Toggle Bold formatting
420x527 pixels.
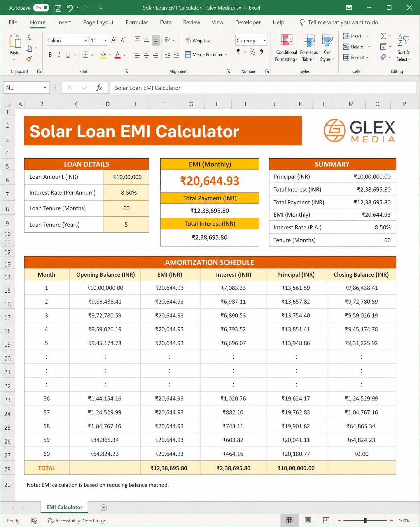pyautogui.click(x=50, y=55)
